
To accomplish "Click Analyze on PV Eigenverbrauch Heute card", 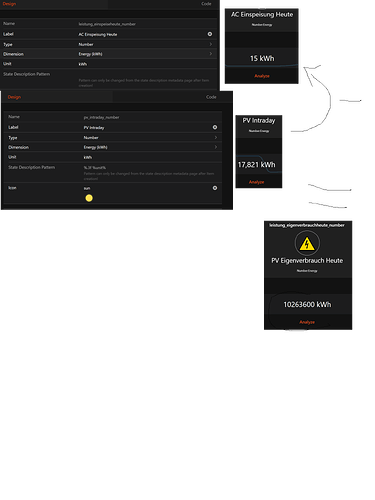I will click(307, 322).
